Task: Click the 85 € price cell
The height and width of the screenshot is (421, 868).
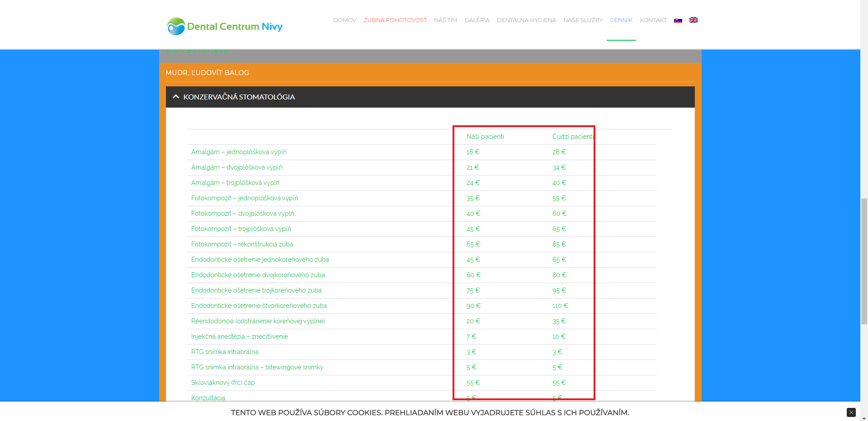Action: pos(559,244)
